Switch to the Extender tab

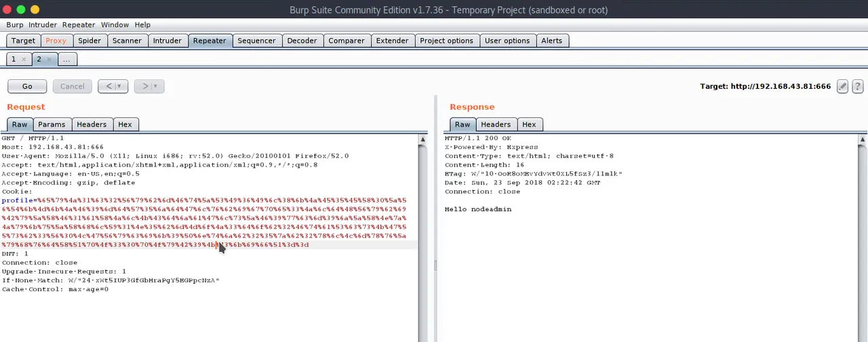(x=392, y=41)
